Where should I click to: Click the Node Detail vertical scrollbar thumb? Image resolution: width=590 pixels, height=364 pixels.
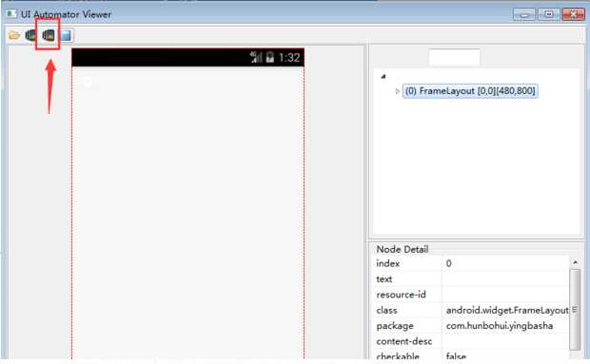coord(575,310)
